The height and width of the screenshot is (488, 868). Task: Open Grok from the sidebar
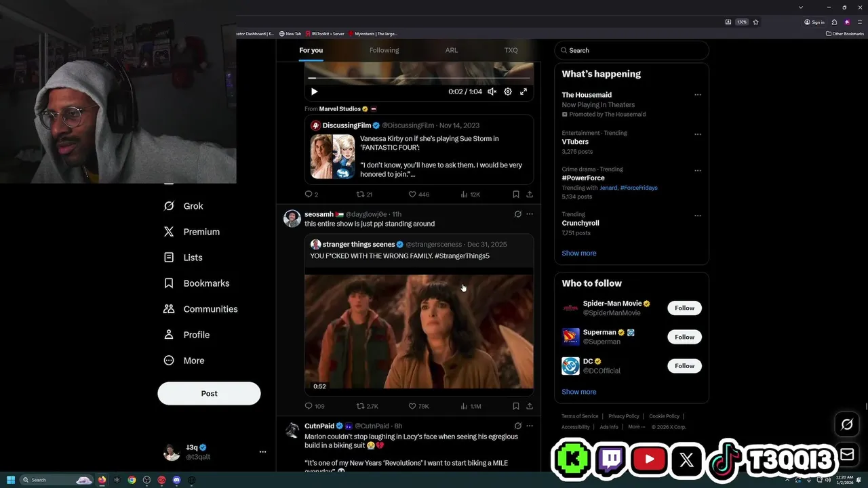pyautogui.click(x=183, y=206)
